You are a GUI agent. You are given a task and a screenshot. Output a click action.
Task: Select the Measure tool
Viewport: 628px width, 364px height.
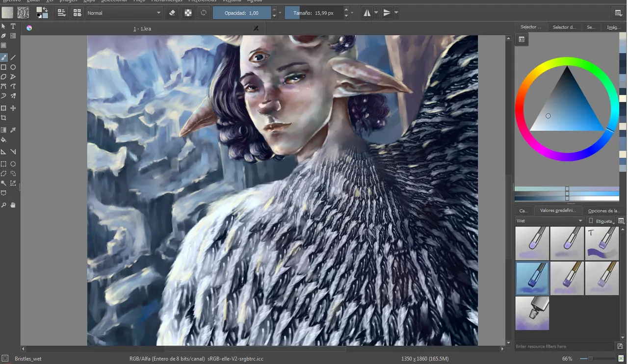[13, 152]
